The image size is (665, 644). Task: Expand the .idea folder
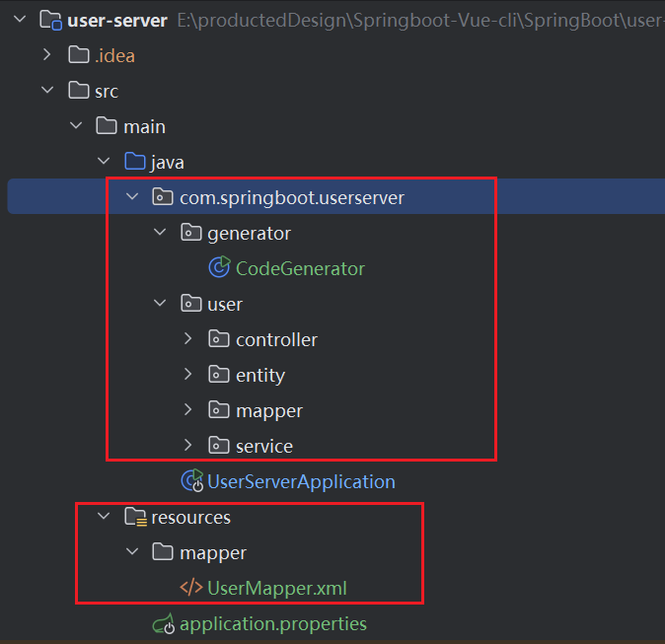(46, 55)
